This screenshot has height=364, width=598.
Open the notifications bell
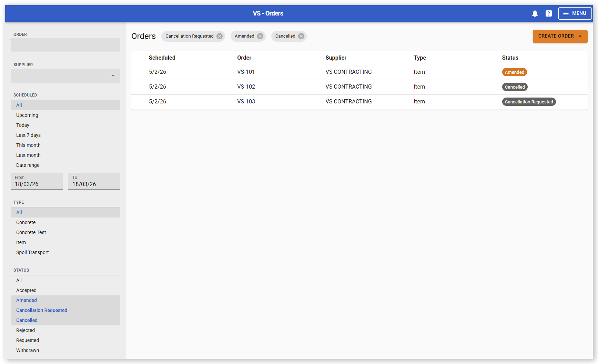[x=535, y=13]
